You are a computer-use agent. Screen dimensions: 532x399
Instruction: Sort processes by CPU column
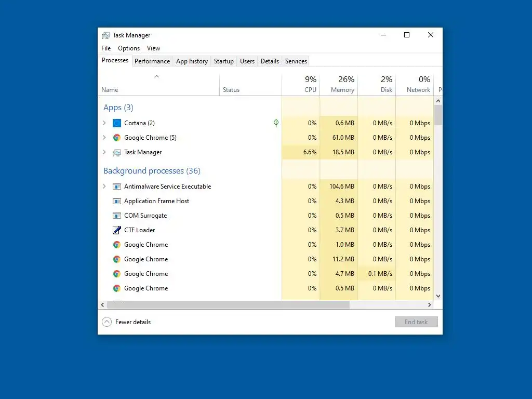(301, 85)
